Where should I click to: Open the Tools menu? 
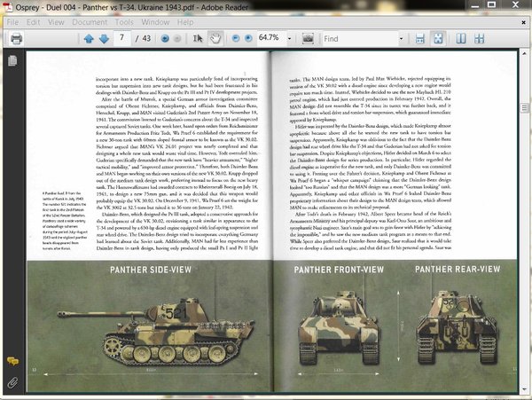(124, 22)
